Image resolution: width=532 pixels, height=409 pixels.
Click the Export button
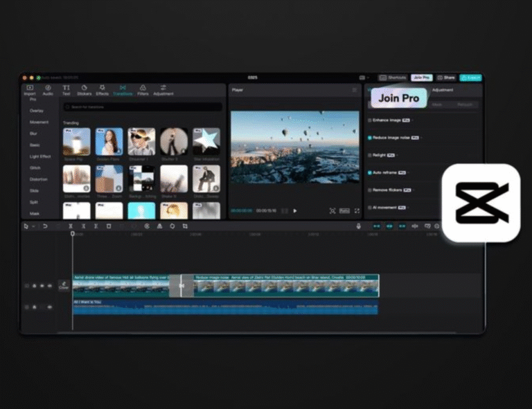point(470,78)
